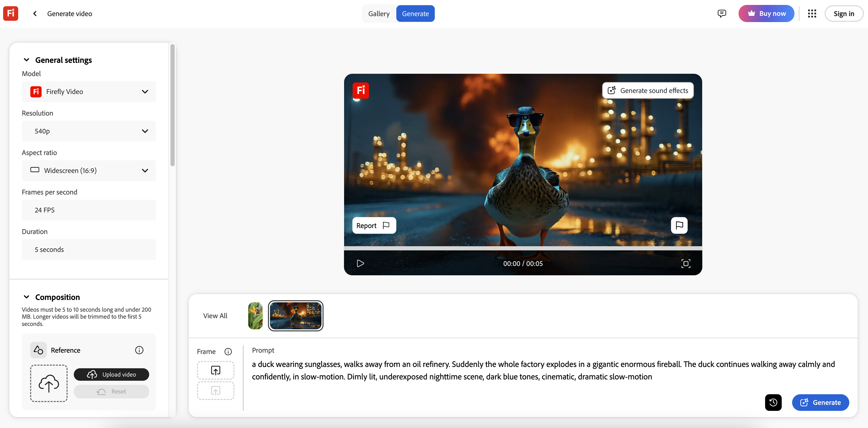Play the generated duck video
Image resolution: width=868 pixels, height=428 pixels.
click(360, 263)
